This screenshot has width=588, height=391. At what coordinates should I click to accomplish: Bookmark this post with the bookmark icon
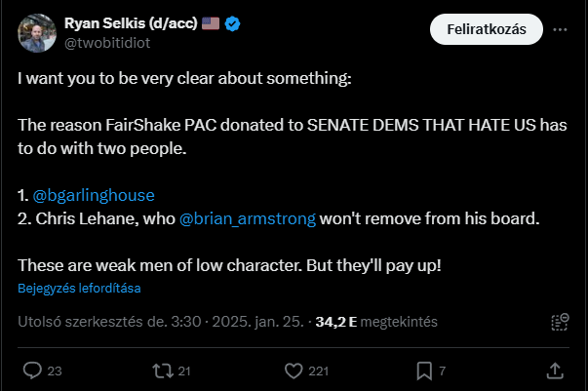coord(424,371)
